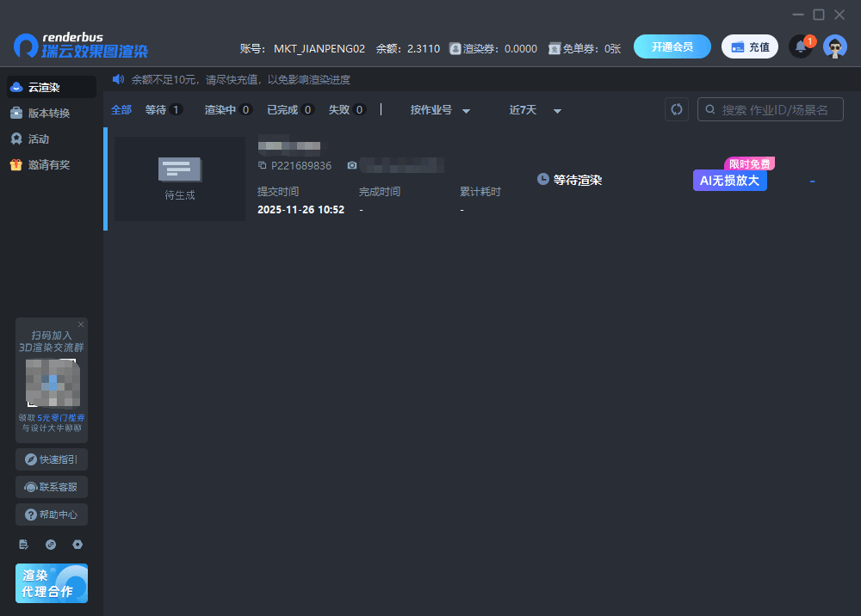Open the user avatar menu

(834, 46)
